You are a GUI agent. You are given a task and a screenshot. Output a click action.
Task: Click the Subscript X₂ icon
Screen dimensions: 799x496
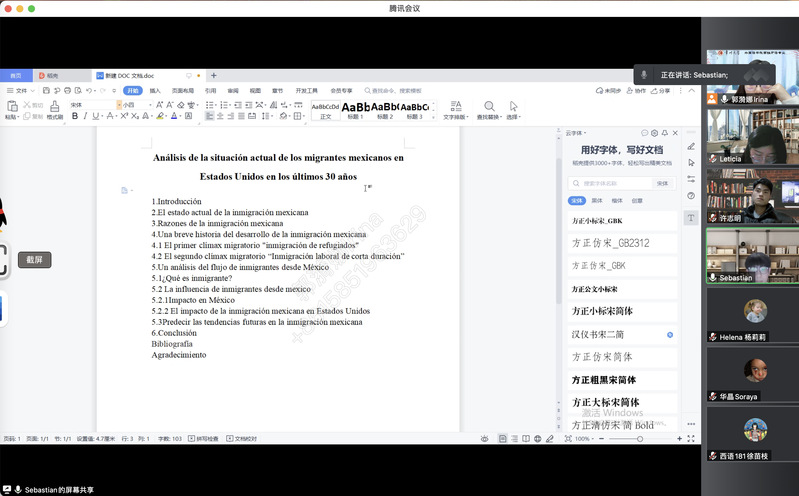[135, 116]
